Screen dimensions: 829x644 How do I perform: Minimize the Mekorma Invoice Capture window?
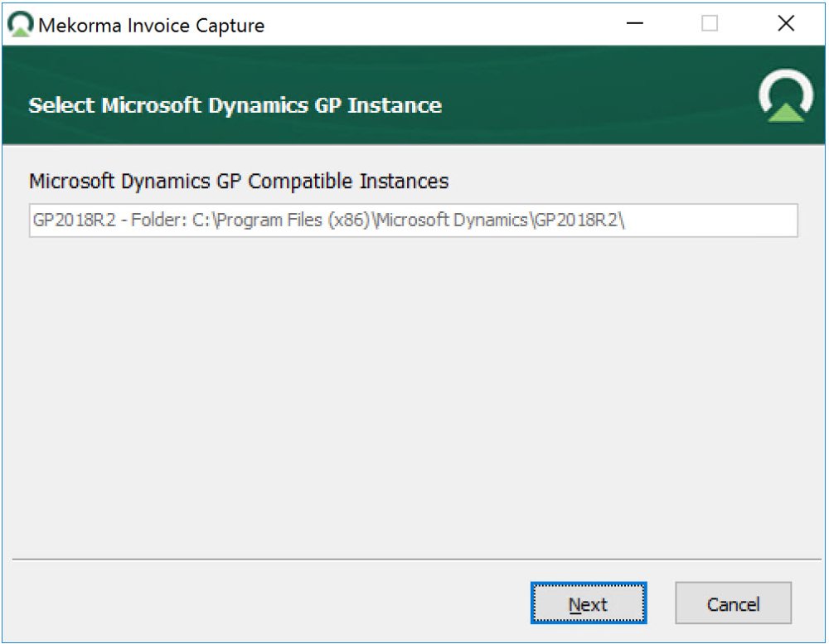point(636,24)
